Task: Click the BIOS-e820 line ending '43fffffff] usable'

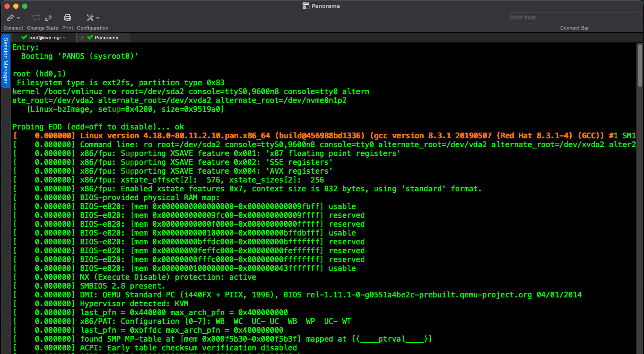Action: coord(184,268)
